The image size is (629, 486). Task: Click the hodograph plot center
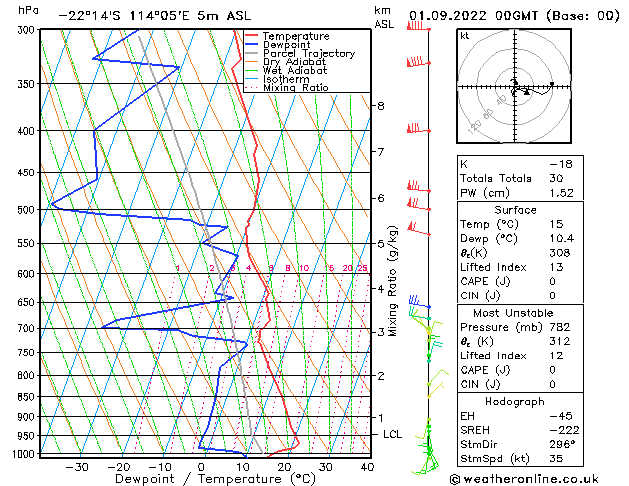515,86
